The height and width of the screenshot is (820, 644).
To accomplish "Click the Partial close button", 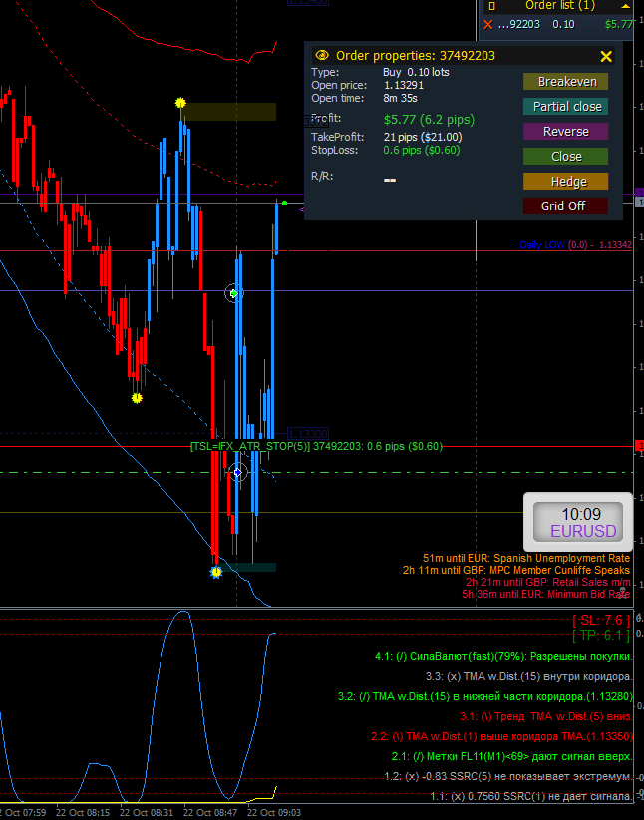I will (566, 107).
